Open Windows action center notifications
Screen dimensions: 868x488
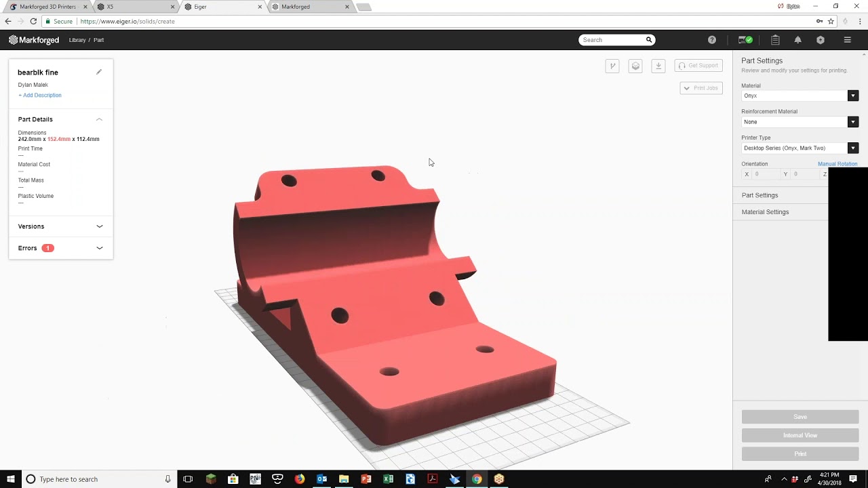click(853, 479)
